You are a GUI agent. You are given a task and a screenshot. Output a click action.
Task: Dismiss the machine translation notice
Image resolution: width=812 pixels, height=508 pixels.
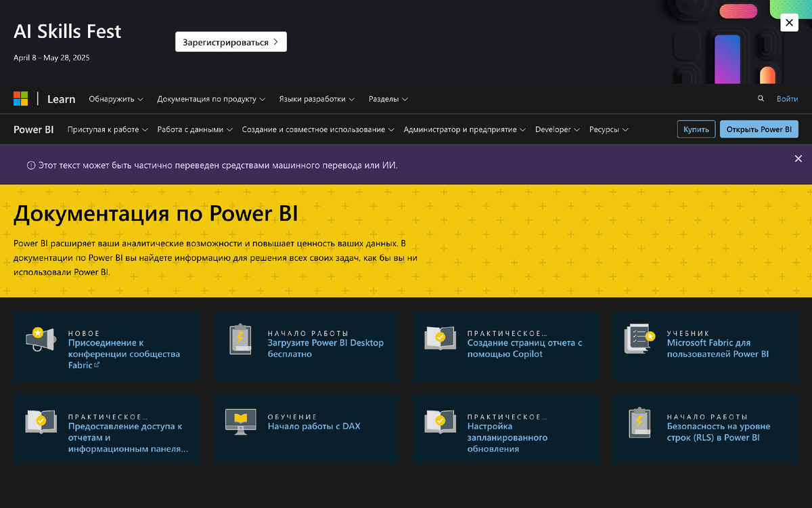(x=798, y=158)
